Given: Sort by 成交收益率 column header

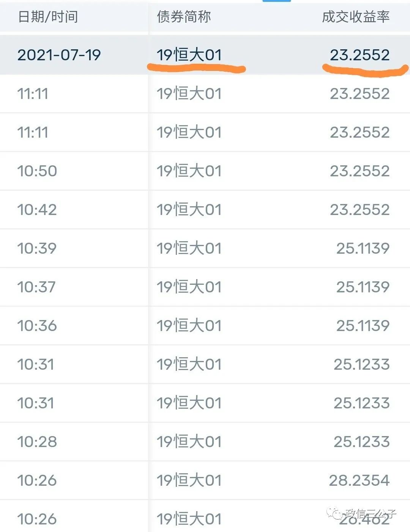Looking at the screenshot, I should [356, 17].
